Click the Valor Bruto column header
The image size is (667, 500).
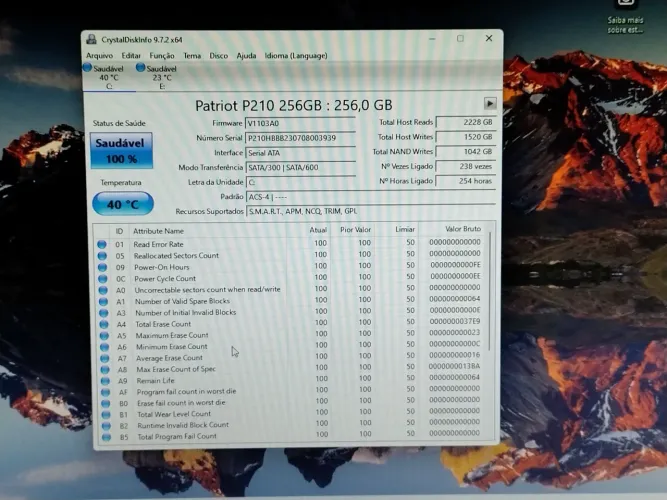coord(463,229)
